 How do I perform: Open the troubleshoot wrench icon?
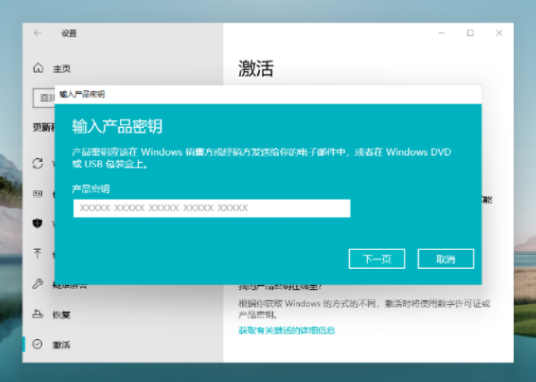[x=38, y=284]
